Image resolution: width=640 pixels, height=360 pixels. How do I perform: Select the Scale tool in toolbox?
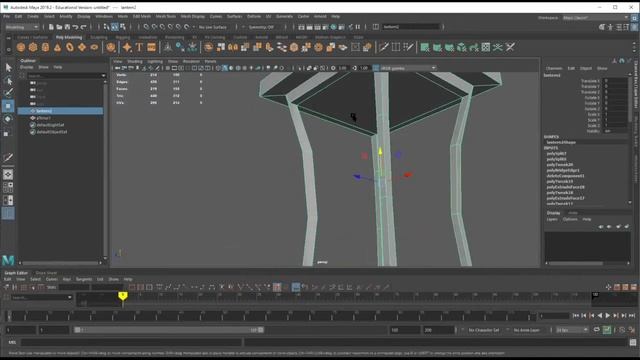pos(8,133)
